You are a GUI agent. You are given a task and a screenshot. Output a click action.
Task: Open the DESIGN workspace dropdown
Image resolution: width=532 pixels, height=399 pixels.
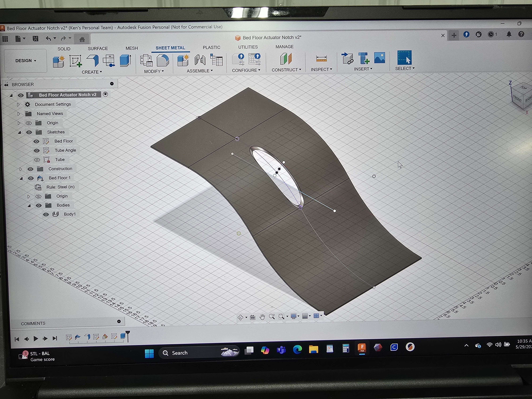(26, 61)
